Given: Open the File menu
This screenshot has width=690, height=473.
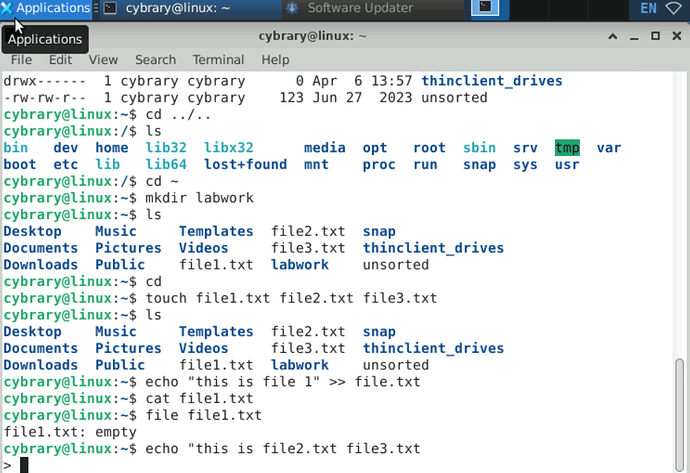Looking at the screenshot, I should [x=21, y=60].
